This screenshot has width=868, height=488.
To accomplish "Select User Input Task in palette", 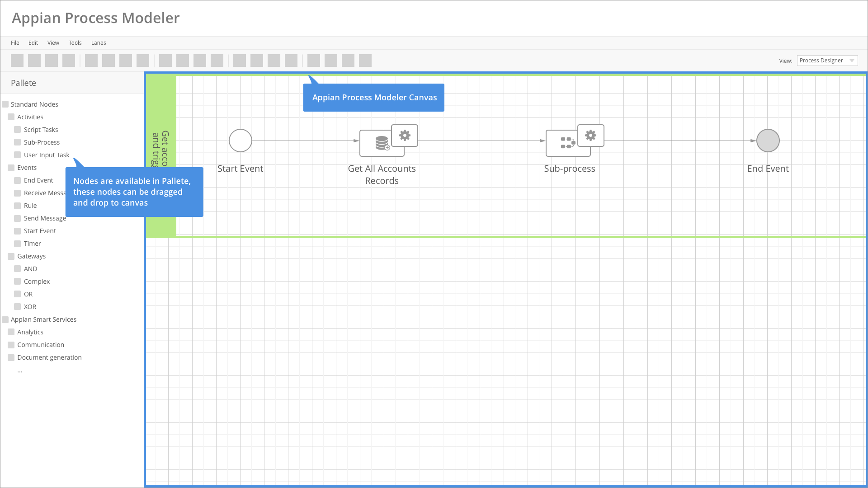I will [47, 155].
